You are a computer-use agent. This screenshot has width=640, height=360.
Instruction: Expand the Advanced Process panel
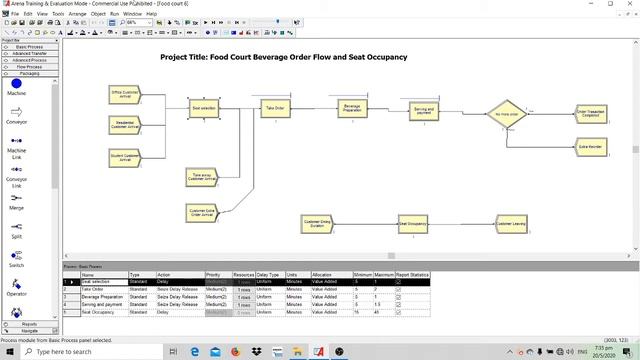tap(30, 60)
